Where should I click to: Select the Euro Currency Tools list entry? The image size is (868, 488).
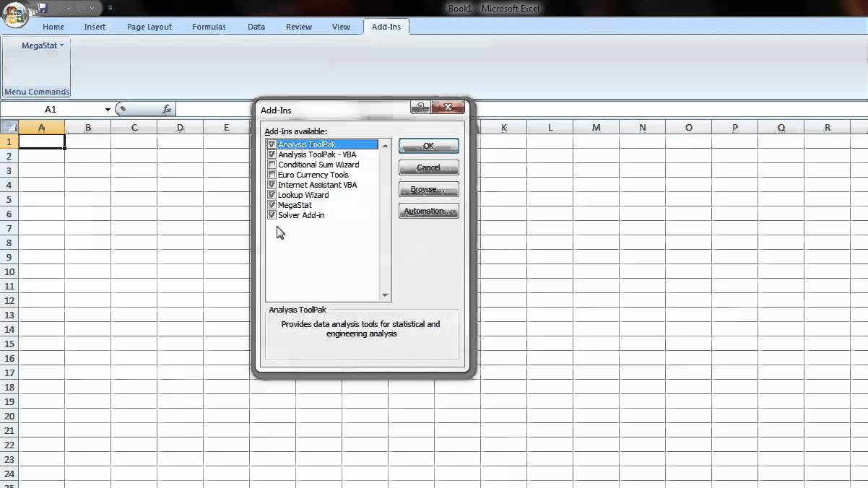313,175
